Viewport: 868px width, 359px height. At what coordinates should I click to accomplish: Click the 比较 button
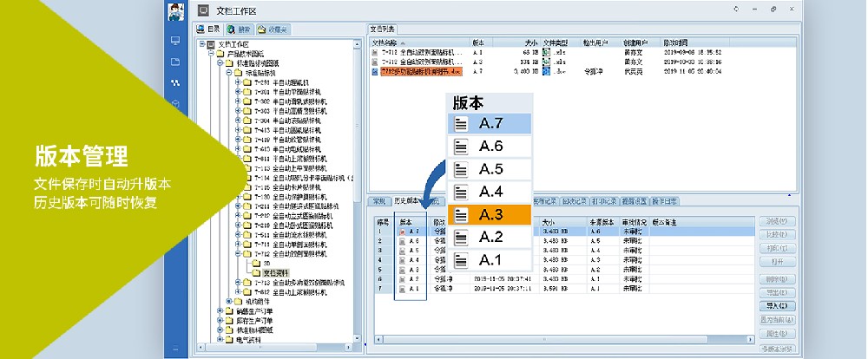pos(777,234)
